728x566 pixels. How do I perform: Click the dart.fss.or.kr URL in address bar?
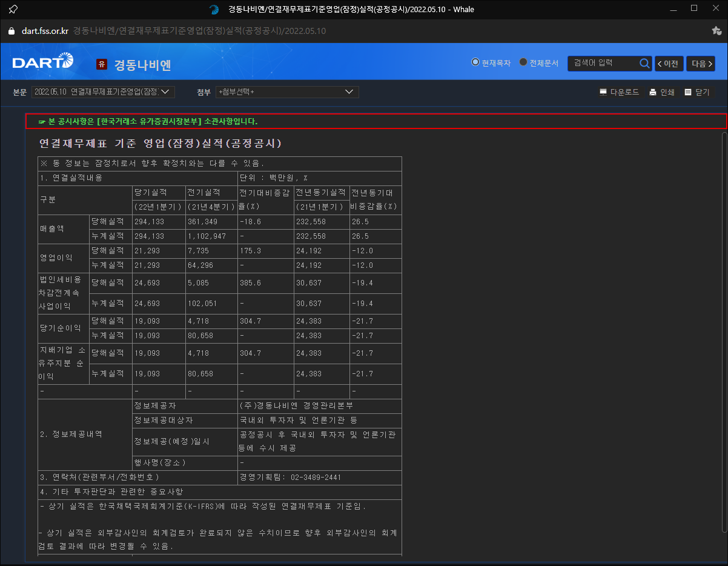point(45,31)
